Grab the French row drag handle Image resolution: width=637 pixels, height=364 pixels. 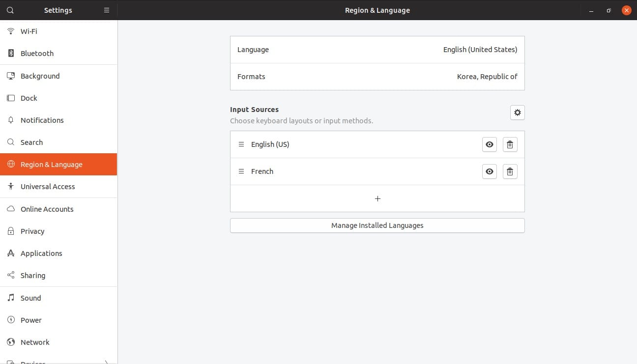coord(241,171)
